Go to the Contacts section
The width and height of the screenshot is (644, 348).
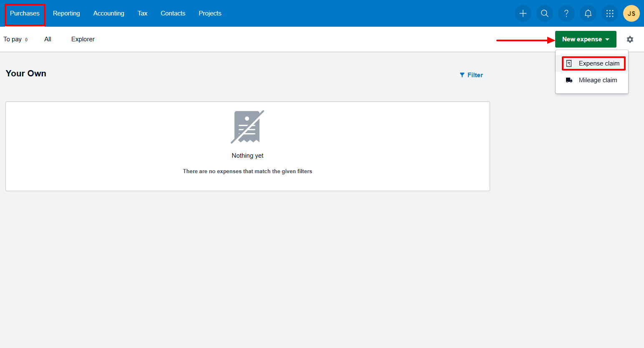point(173,13)
